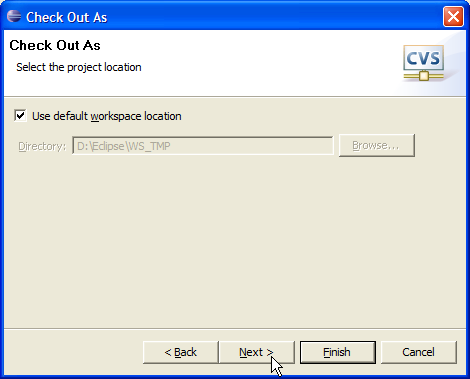The height and width of the screenshot is (379, 470).
Task: Click the CVS wizard banner icon
Action: pyautogui.click(x=423, y=63)
